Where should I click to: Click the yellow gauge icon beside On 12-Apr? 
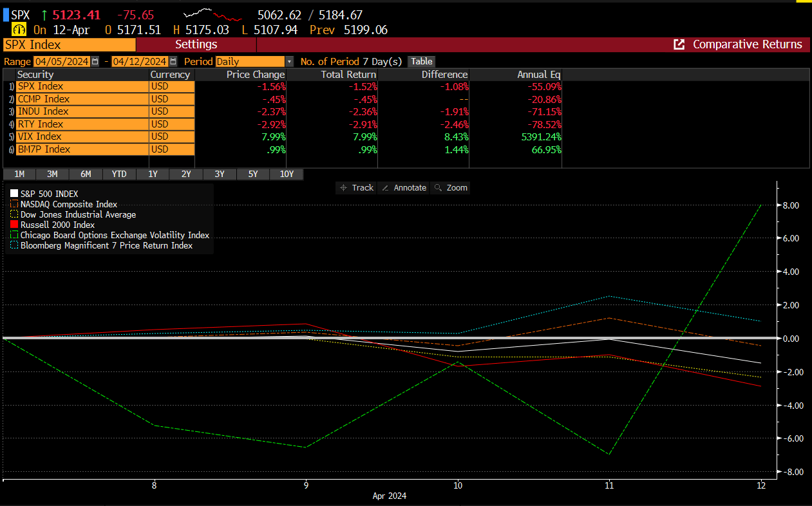[19, 30]
